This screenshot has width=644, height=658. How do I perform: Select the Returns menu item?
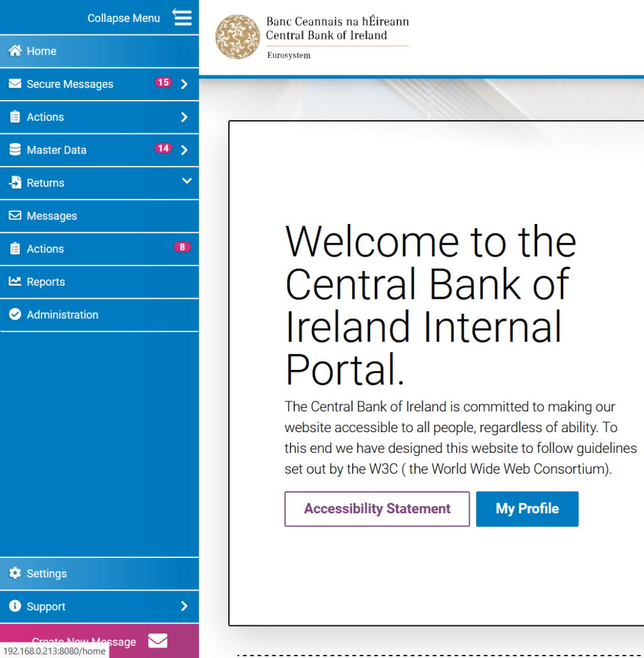(99, 183)
